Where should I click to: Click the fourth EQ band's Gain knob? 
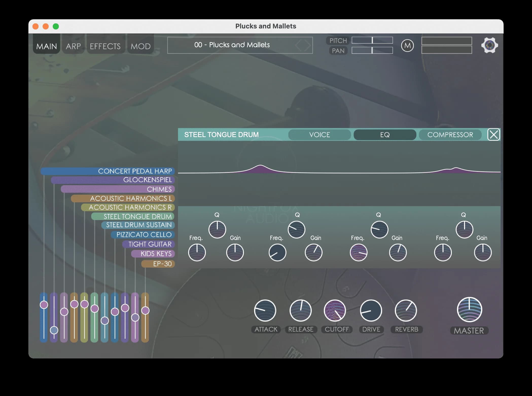click(x=483, y=252)
